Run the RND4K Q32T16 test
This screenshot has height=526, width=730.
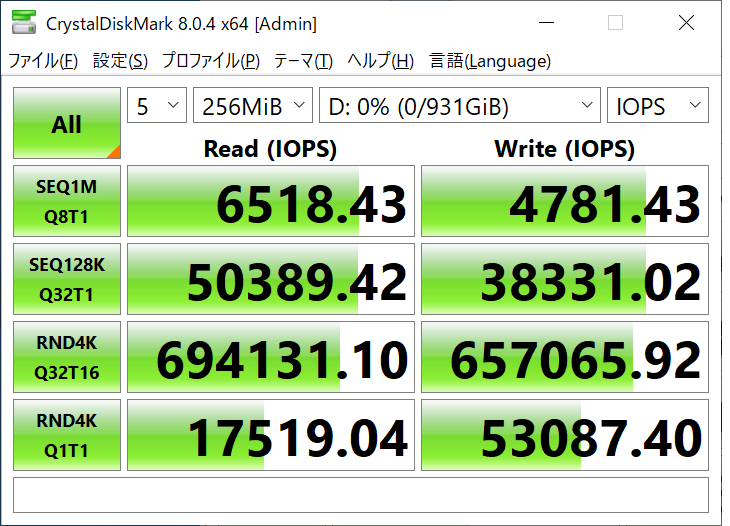point(67,357)
